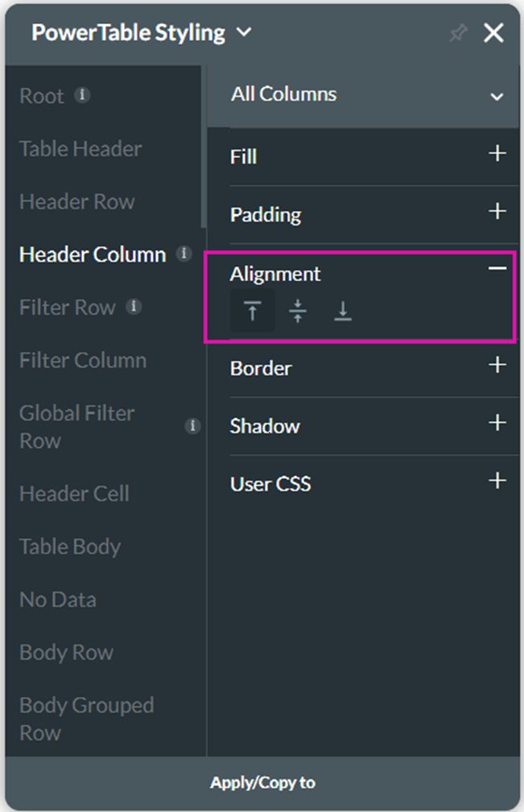This screenshot has height=812, width=524.
Task: Click the Global Filter Row info icon
Action: (x=192, y=426)
